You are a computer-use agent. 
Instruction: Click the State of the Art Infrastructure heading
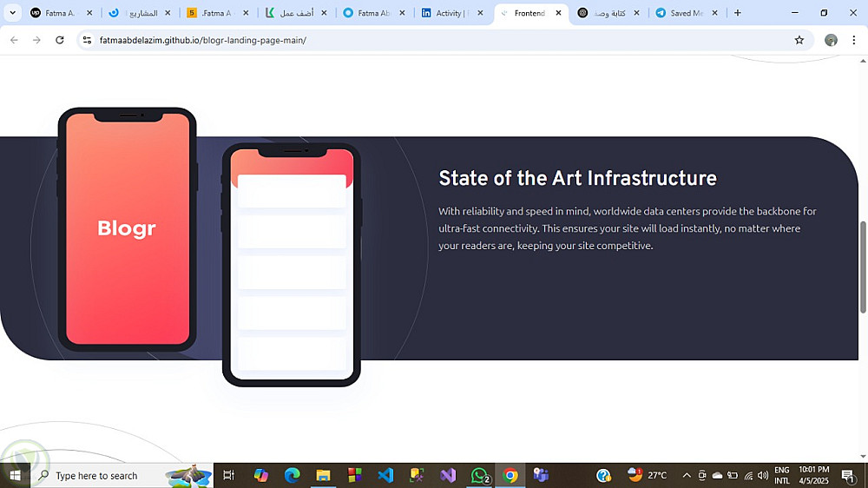[x=577, y=178]
